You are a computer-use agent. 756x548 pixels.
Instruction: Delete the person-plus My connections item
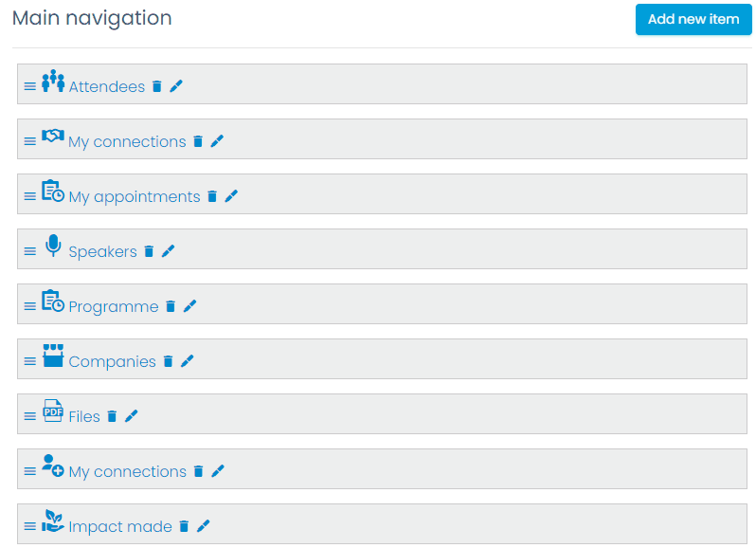click(x=198, y=471)
